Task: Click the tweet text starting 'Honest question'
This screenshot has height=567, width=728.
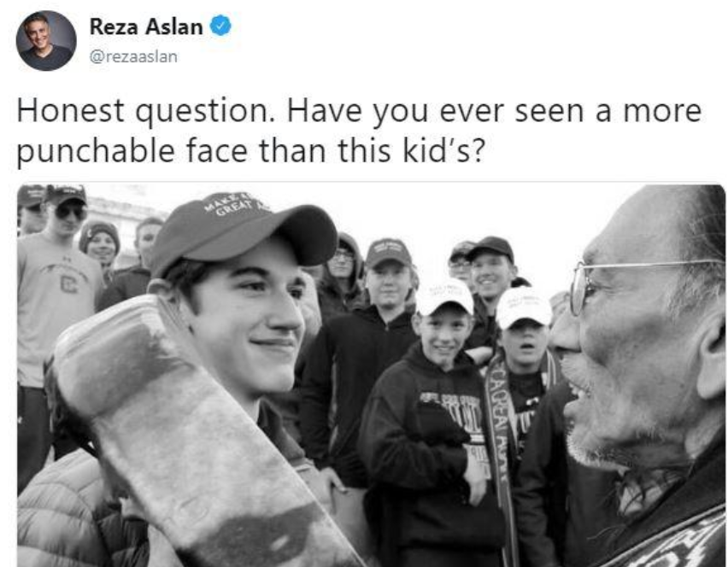Action: [x=359, y=131]
